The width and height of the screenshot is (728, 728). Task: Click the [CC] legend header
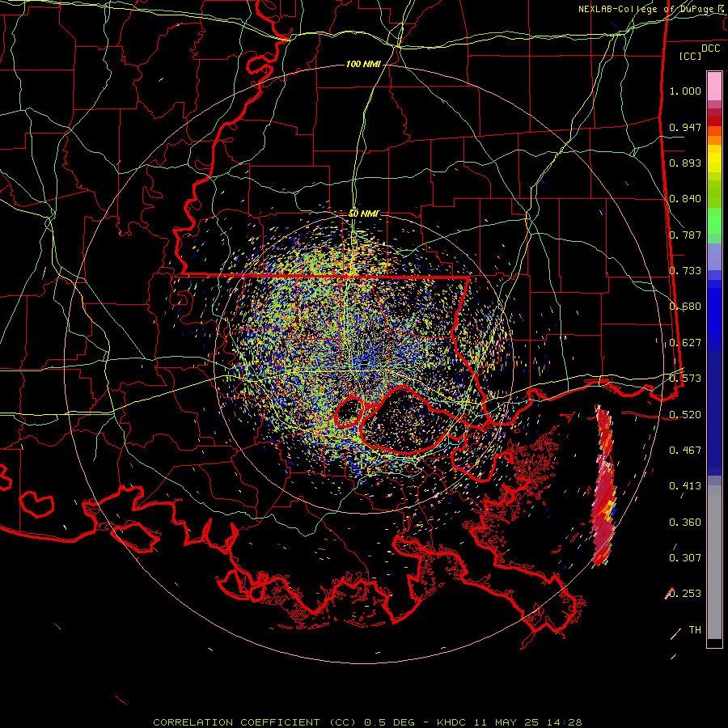690,57
